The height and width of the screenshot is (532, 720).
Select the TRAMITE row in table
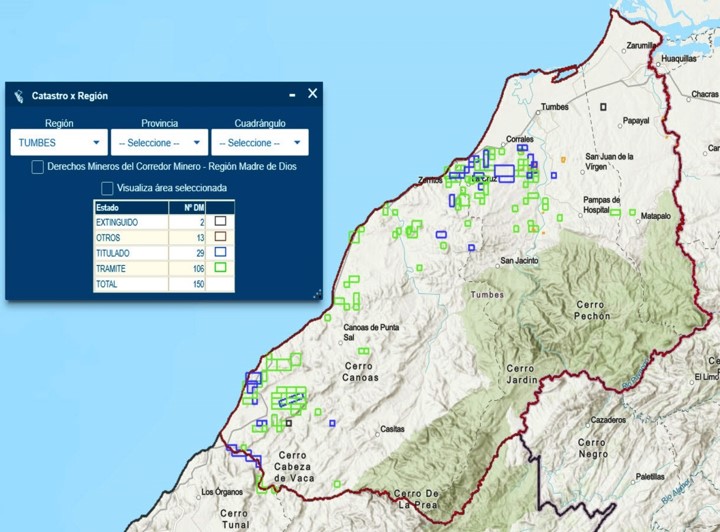coord(130,269)
